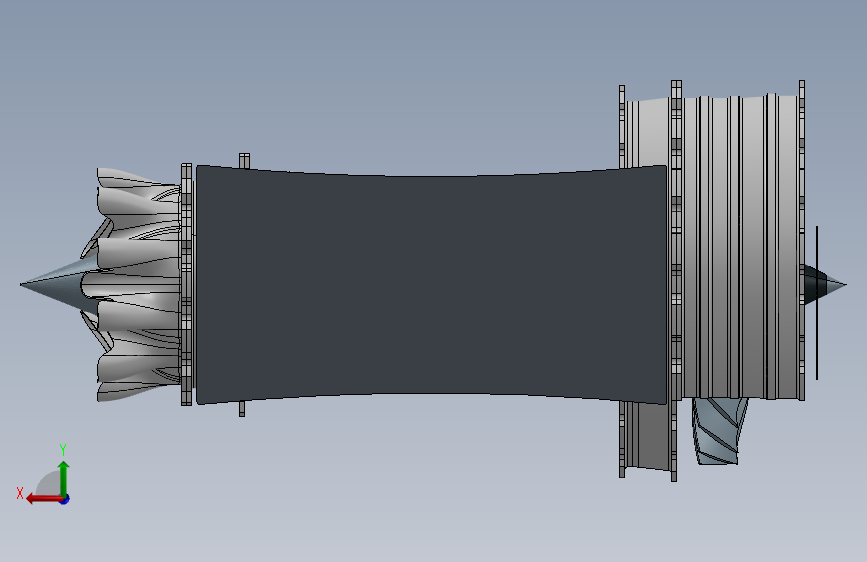
Task: Pick the small stud atop the dark casing
Action: tap(244, 160)
